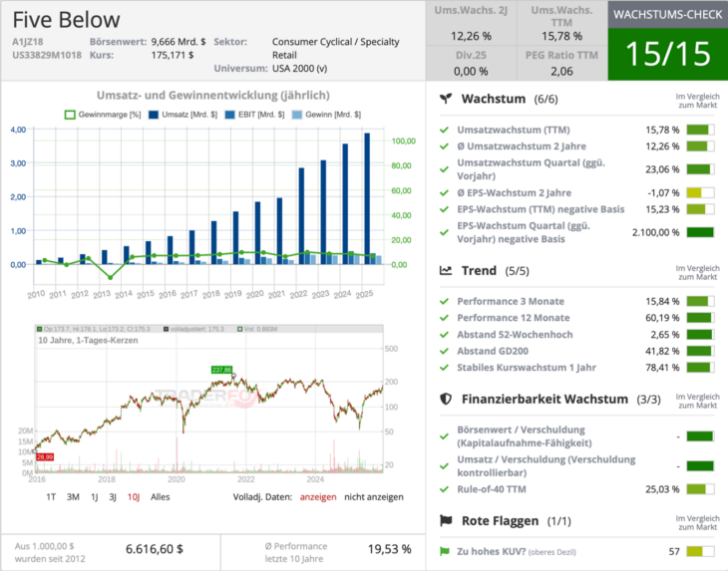This screenshot has width=728, height=571.
Task: Click the shield icon beside Finanzierbarkeit Wachstum
Action: tap(446, 399)
